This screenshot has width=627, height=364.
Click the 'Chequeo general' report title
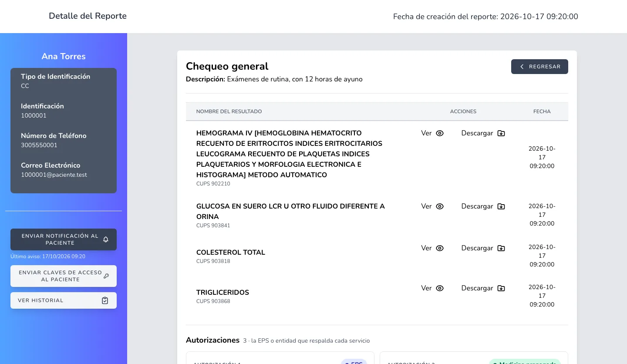[227, 66]
